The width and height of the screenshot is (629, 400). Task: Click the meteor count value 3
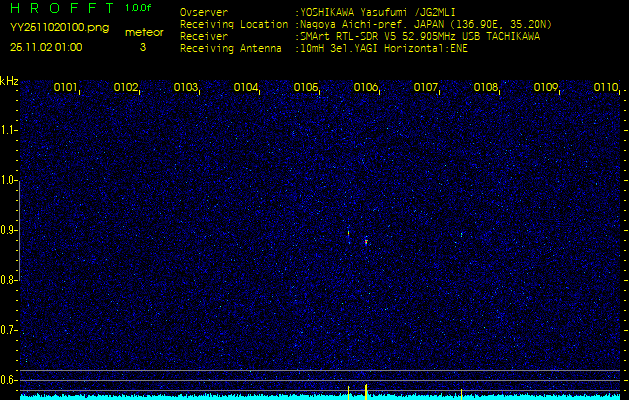(142, 47)
